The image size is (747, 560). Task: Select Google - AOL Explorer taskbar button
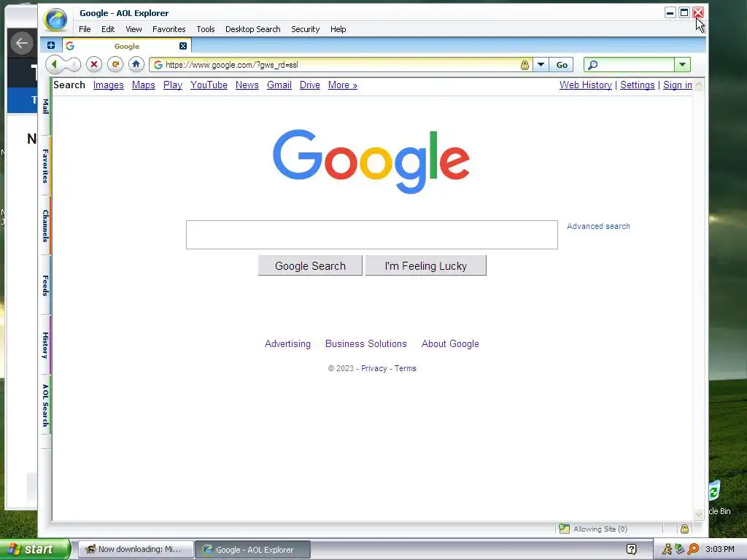coord(252,550)
